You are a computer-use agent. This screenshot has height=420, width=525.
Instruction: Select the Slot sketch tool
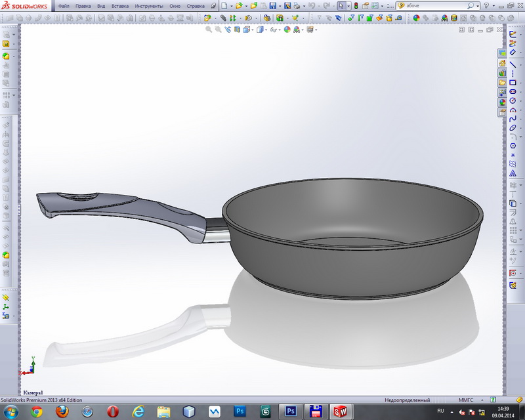tap(513, 91)
